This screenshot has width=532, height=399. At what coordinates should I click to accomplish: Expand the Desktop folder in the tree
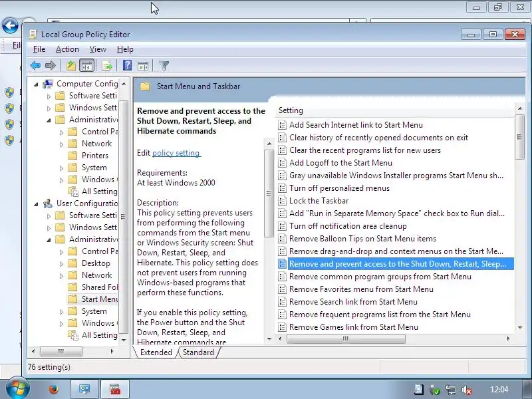click(61, 264)
